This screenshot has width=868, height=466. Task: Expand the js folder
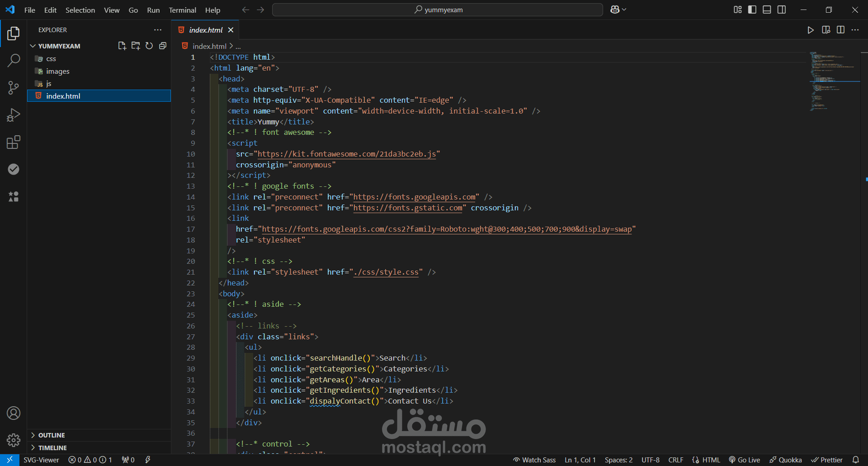pos(49,84)
